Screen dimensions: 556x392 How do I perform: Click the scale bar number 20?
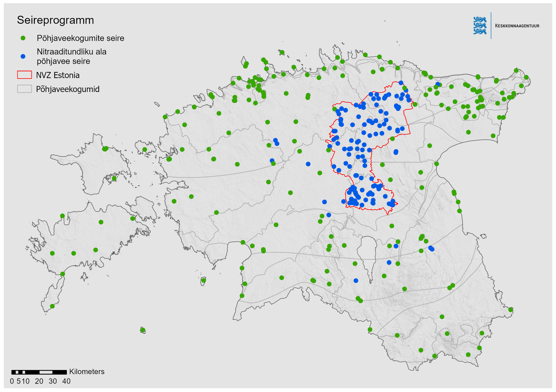click(x=39, y=381)
